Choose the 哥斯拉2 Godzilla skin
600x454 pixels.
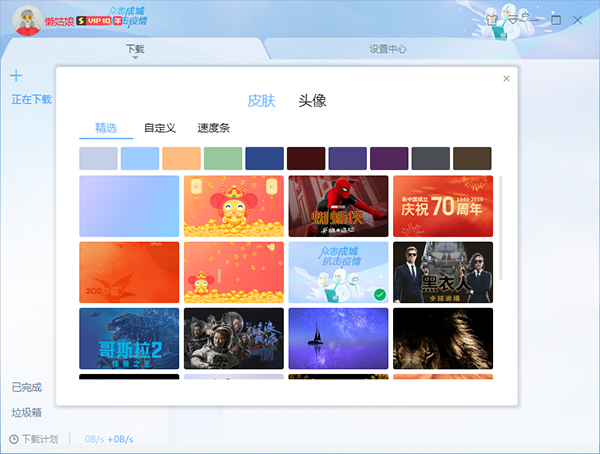pos(129,338)
